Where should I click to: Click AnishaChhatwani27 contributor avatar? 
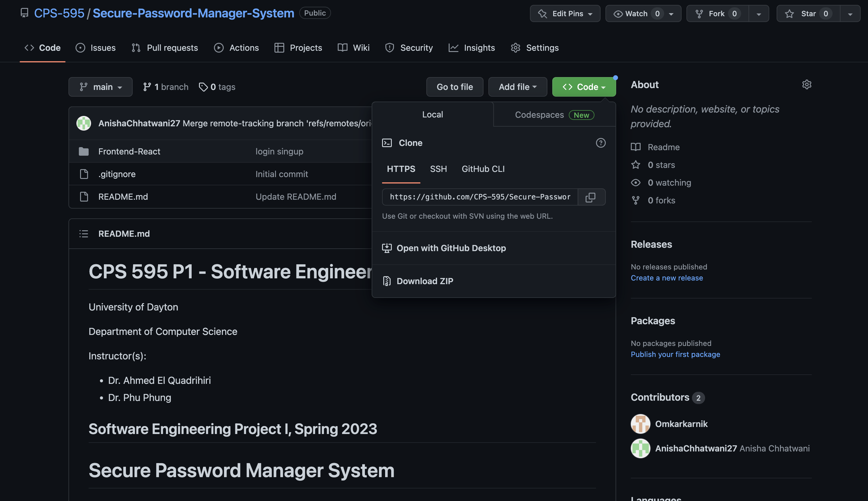click(640, 448)
